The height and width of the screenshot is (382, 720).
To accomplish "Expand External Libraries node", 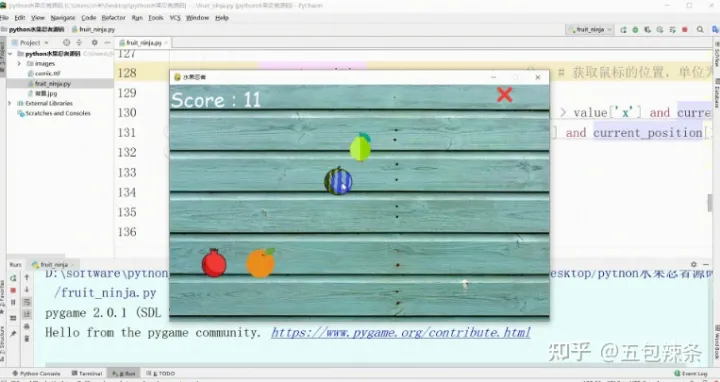I will click(x=10, y=103).
